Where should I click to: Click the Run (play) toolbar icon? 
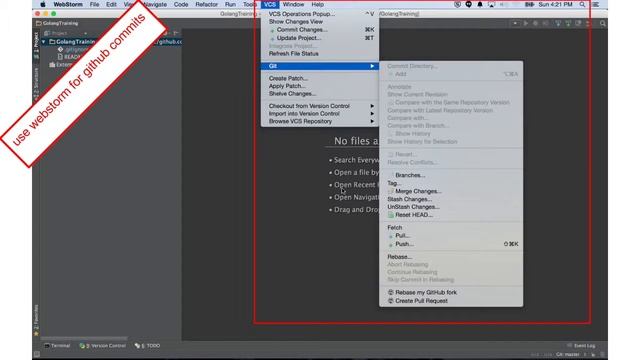pyautogui.click(x=526, y=24)
